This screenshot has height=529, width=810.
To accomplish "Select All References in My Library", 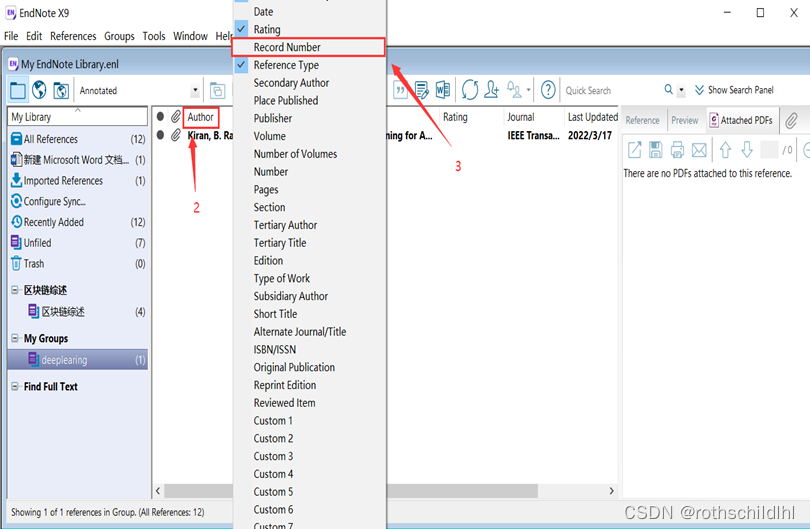I will [78, 139].
